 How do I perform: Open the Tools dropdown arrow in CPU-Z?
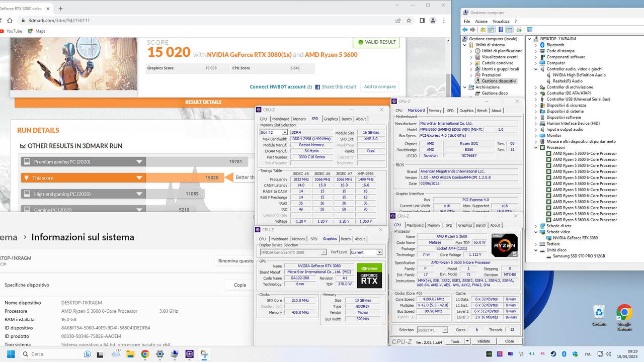coord(467,341)
